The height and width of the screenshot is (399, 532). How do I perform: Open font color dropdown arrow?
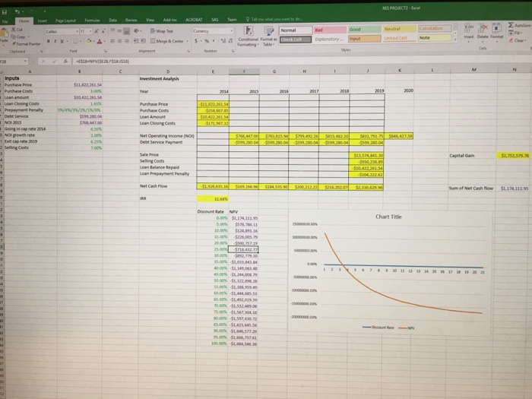tap(104, 41)
